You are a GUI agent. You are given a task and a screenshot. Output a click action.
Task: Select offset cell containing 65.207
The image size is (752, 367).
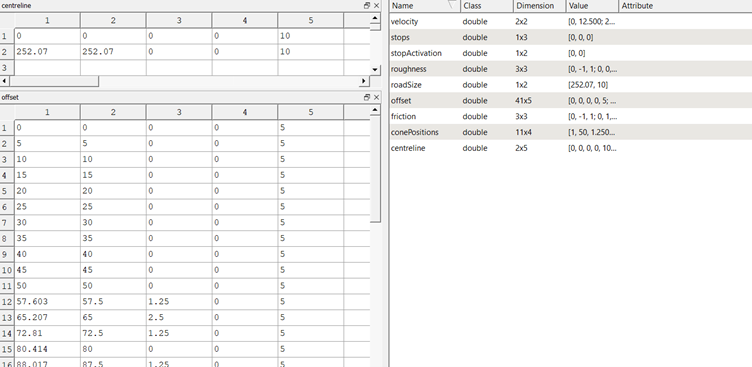pos(47,318)
